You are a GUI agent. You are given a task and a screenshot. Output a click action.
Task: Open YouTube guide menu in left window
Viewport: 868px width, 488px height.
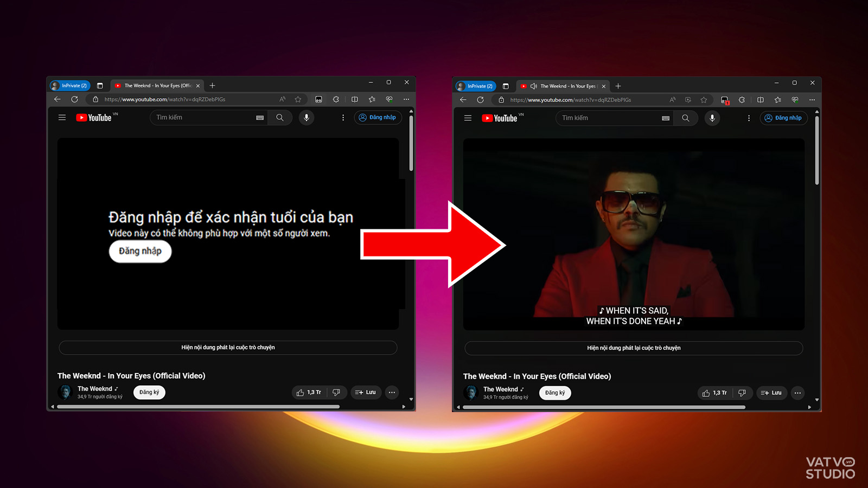[62, 117]
